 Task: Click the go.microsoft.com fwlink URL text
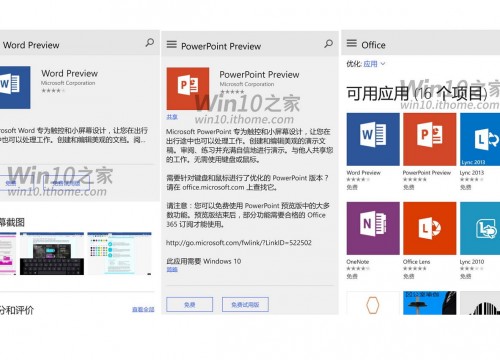coord(239,243)
